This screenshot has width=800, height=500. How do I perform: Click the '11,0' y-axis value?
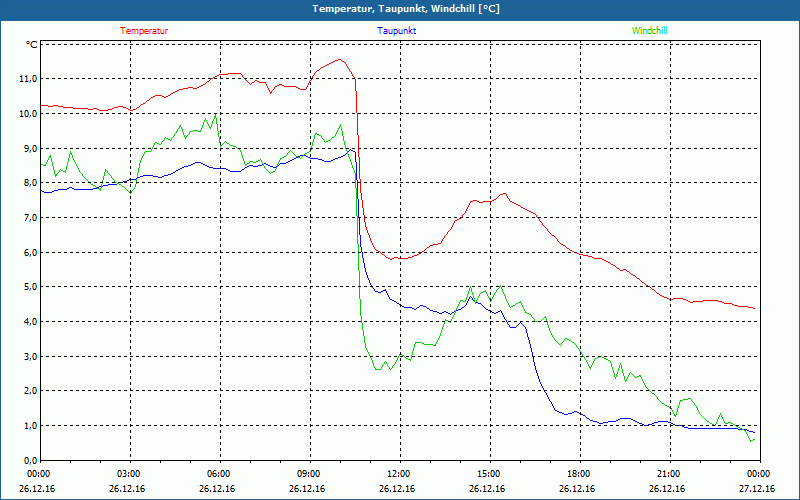[x=29, y=79]
